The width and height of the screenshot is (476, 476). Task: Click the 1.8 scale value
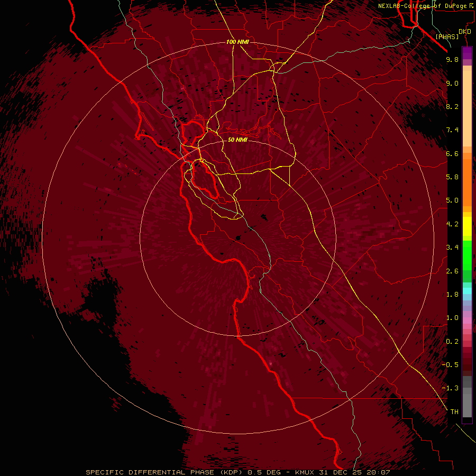(x=452, y=295)
